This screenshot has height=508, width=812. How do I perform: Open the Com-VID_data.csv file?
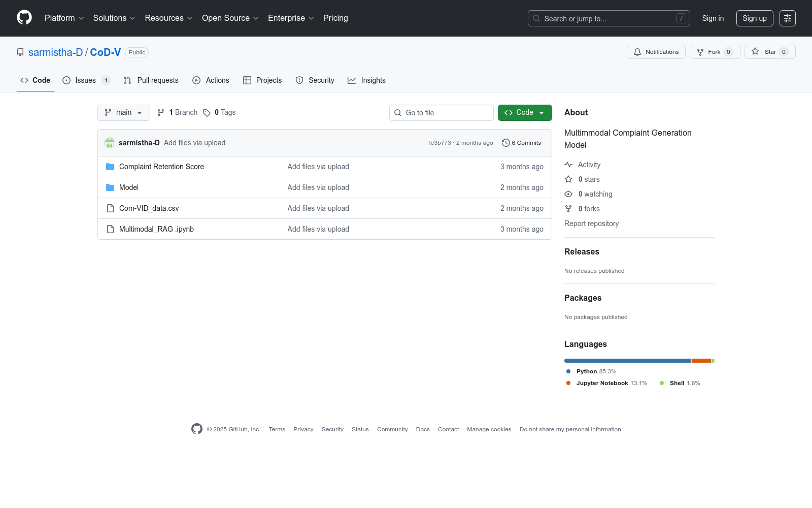pyautogui.click(x=149, y=208)
